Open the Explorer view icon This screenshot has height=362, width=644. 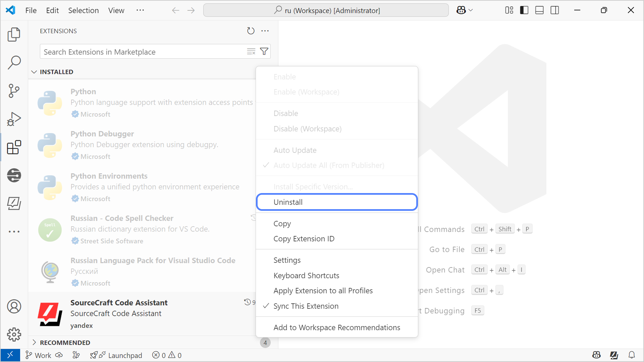click(x=14, y=34)
